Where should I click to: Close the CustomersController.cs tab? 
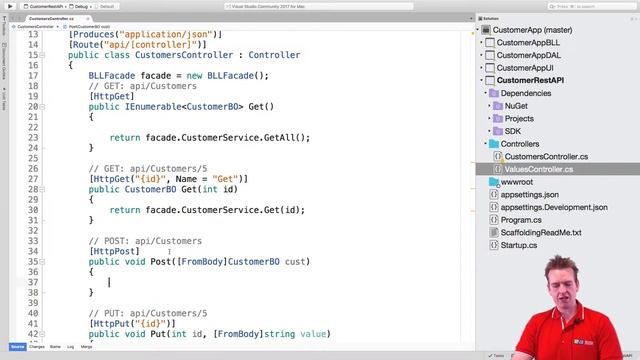[x=87, y=19]
